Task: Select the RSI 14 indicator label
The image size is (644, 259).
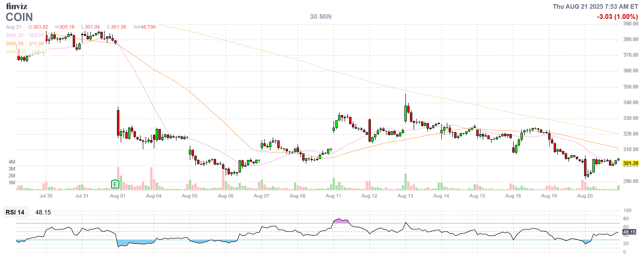Action: [15, 212]
